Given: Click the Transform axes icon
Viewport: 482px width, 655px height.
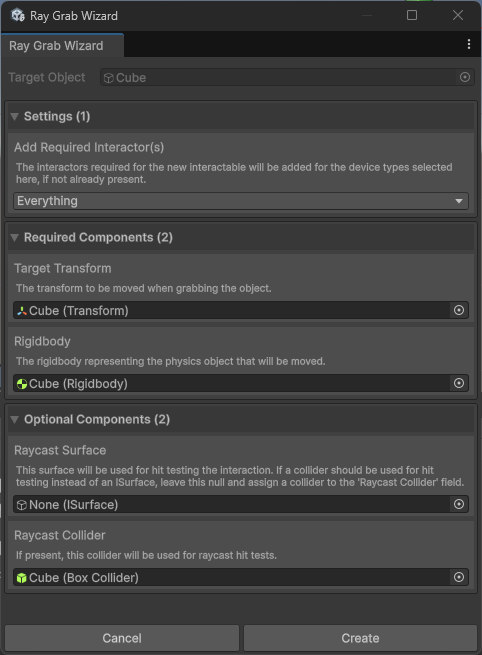Looking at the screenshot, I should [x=22, y=311].
